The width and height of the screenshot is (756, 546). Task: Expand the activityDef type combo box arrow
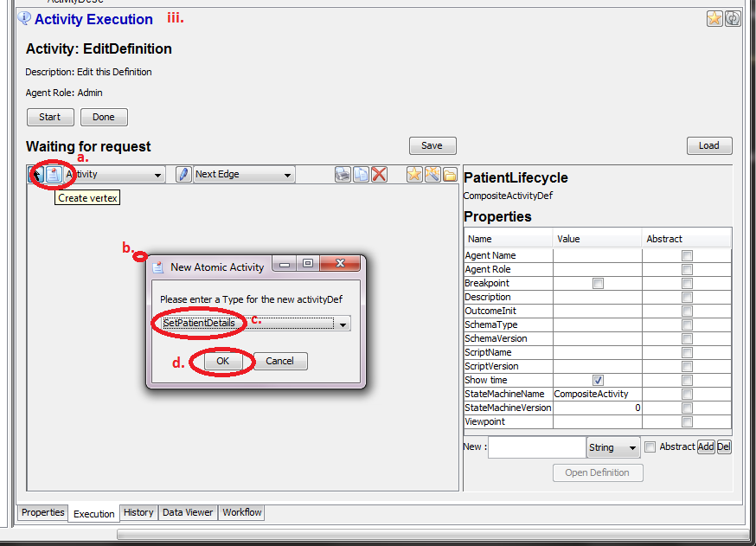343,324
